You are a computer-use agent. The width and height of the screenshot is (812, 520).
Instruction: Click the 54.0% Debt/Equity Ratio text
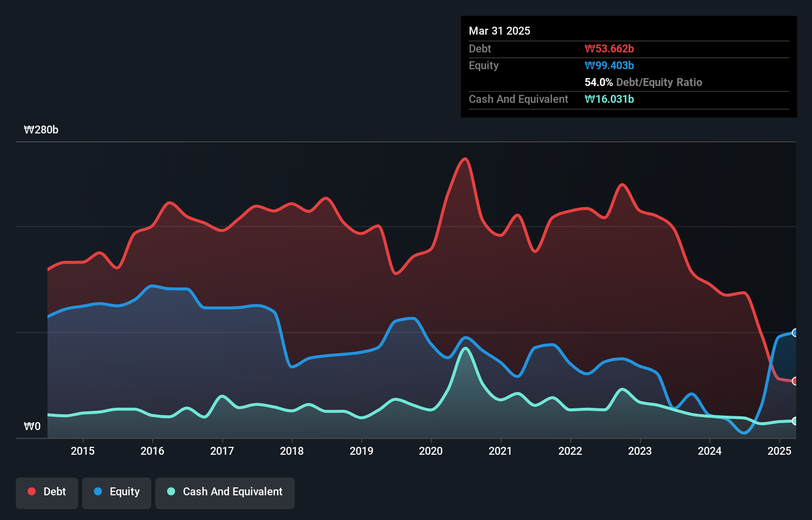(x=643, y=82)
